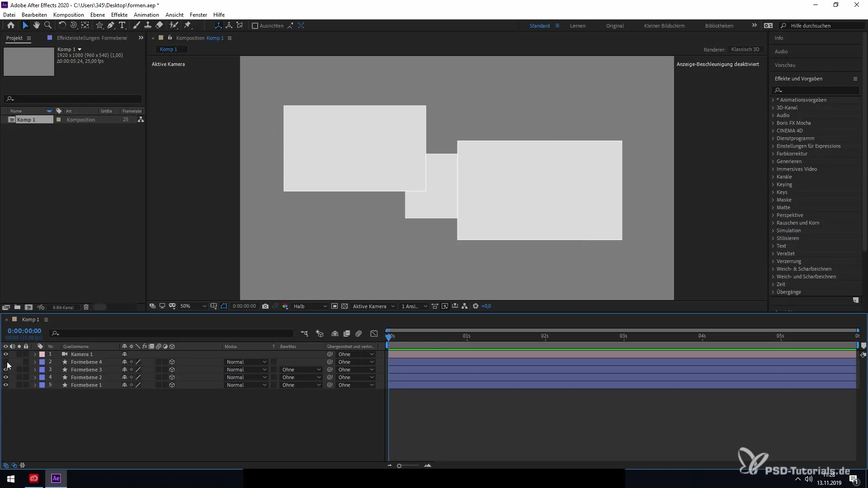
Task: Switch to the Kleiner Bildschirm workspace
Action: pyautogui.click(x=665, y=26)
